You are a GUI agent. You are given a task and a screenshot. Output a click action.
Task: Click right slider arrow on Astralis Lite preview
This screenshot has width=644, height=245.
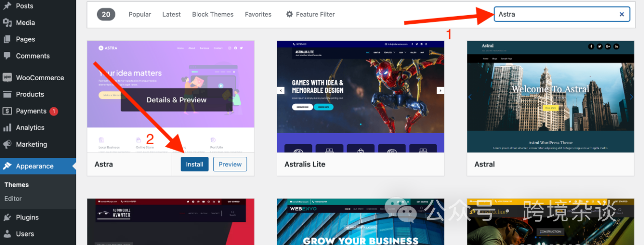[x=440, y=91]
